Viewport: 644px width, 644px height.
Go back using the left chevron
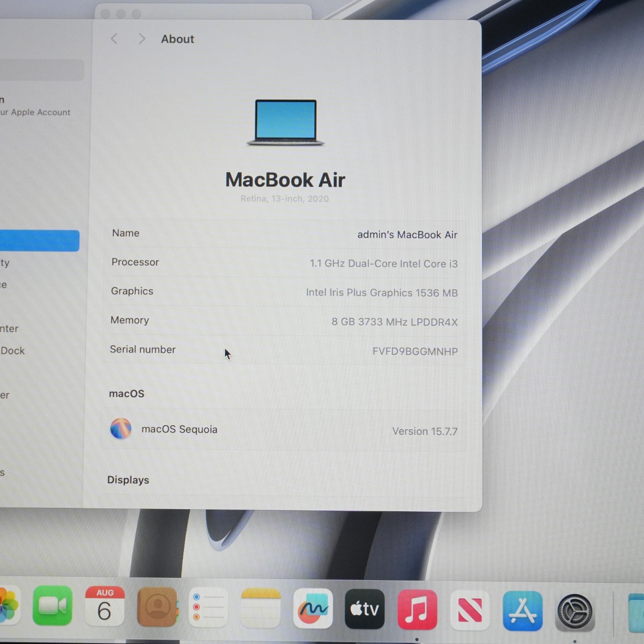click(x=114, y=39)
